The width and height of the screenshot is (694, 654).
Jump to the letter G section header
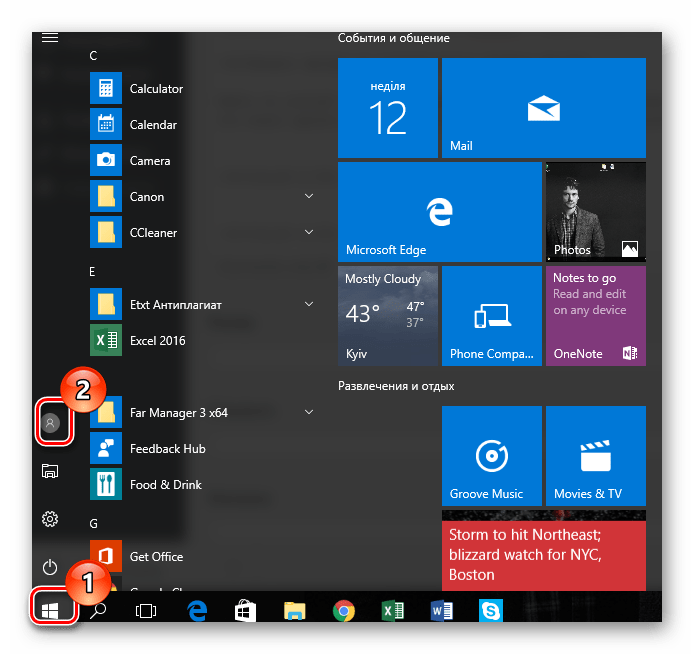(x=93, y=524)
